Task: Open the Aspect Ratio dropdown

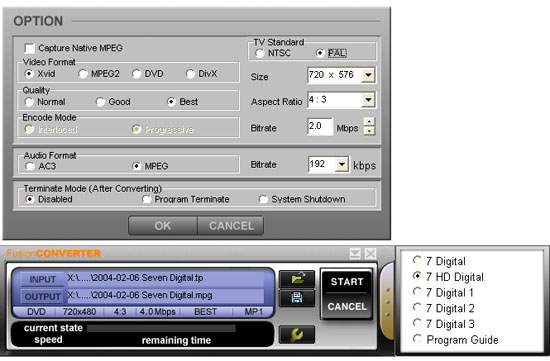Action: [368, 100]
